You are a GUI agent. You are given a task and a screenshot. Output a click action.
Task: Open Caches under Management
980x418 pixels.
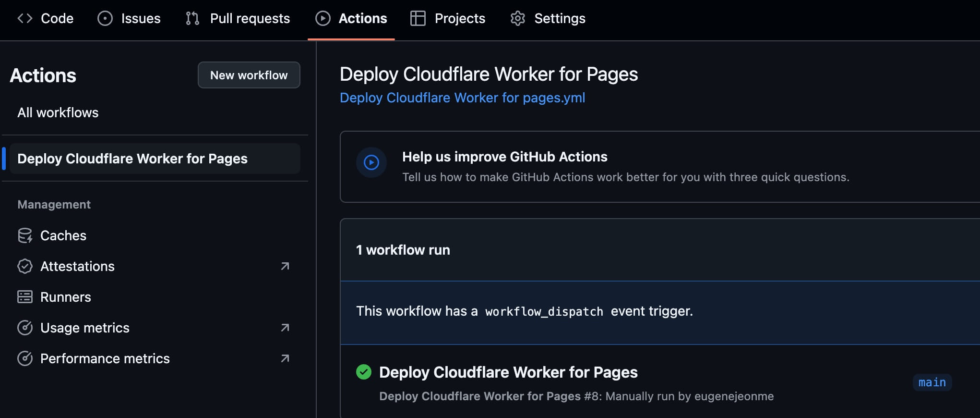click(63, 235)
